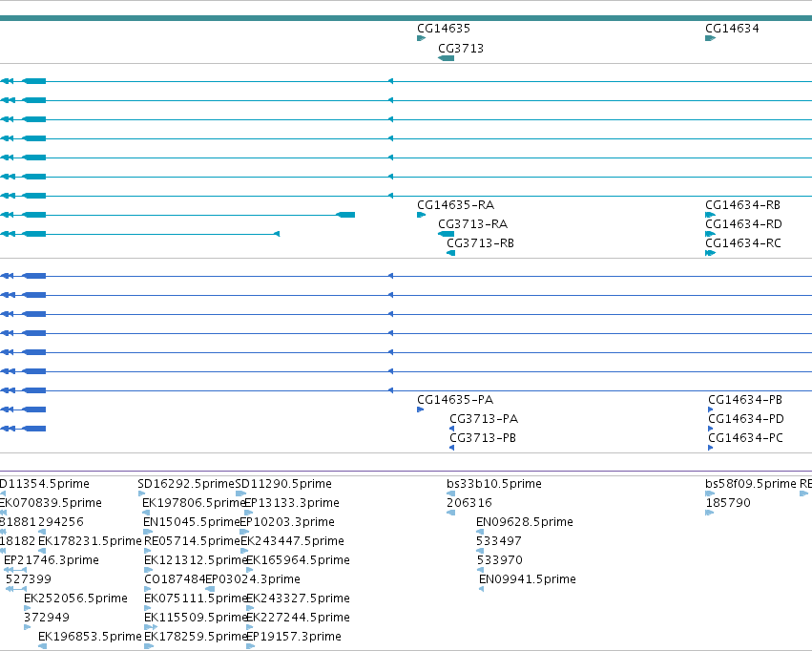
Task: Click the SD16292.5prime EST
Action: click(141, 493)
